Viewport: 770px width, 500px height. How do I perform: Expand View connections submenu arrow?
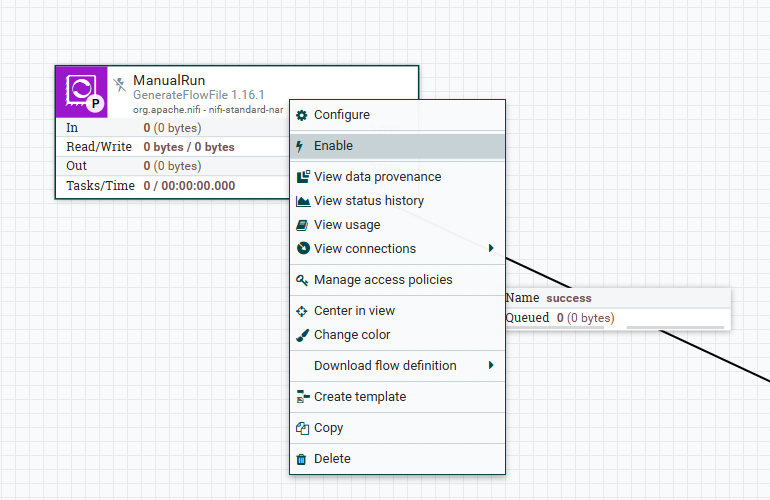(x=491, y=248)
